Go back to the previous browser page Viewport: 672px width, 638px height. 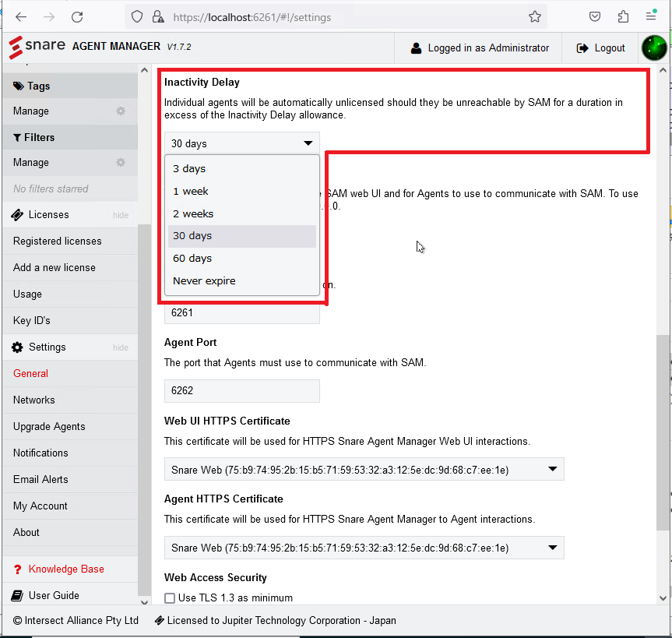(x=21, y=17)
